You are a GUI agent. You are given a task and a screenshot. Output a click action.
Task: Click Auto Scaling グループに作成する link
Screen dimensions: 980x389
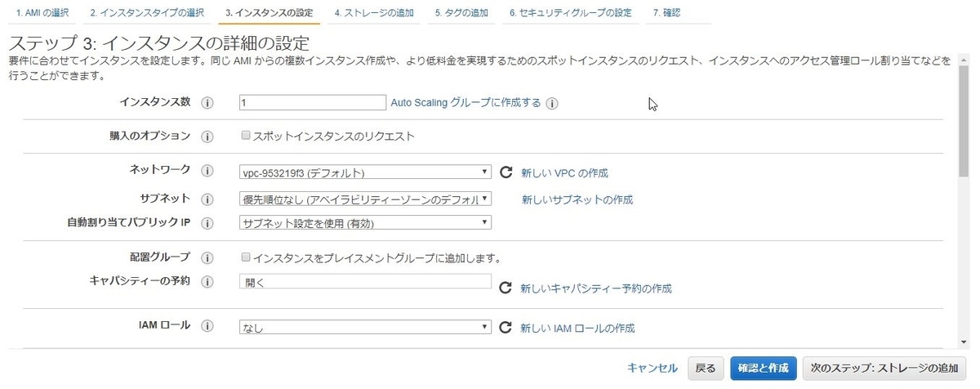click(x=465, y=103)
